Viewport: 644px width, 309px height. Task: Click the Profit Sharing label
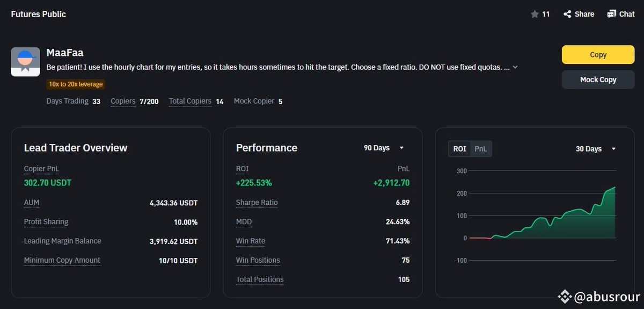click(x=46, y=222)
